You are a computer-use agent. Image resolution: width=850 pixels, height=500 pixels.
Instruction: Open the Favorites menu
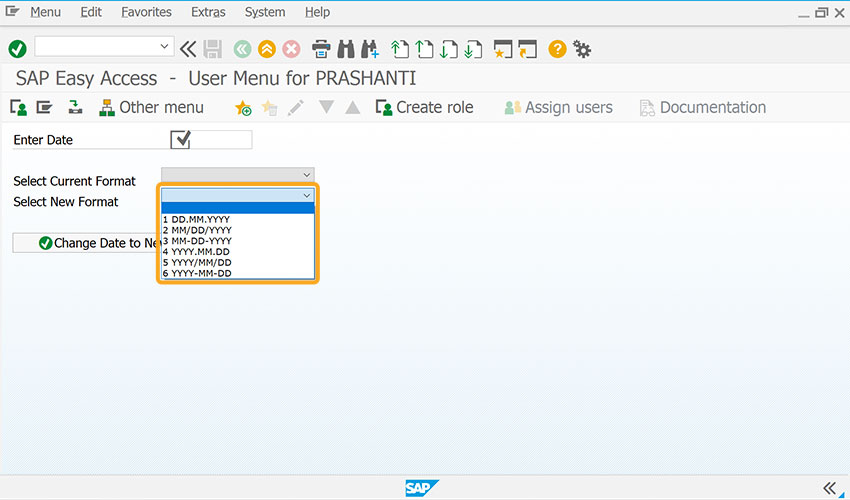coord(146,12)
